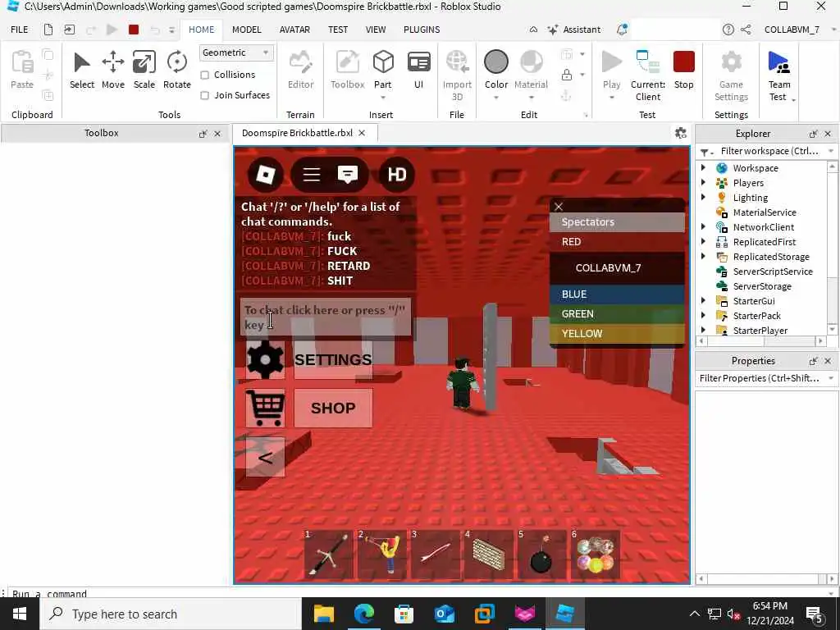Open the Assistant panel
This screenshot has width=840, height=630.
[x=573, y=30]
